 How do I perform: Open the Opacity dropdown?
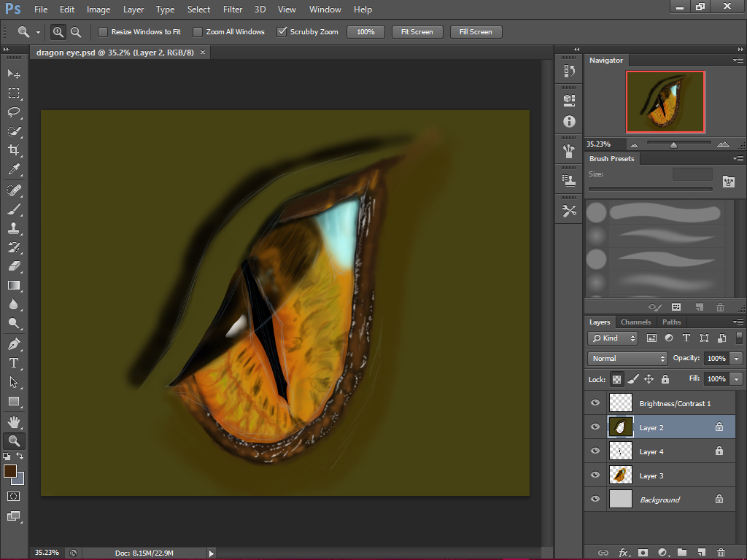coord(735,358)
